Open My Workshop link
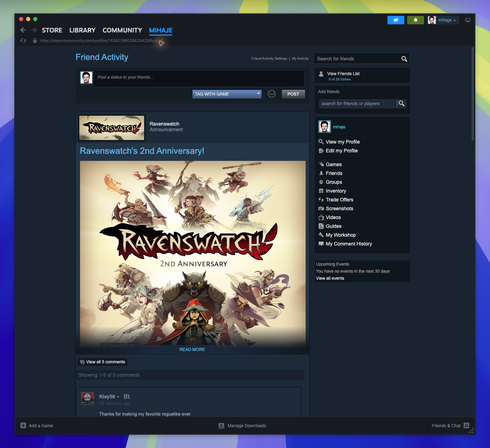 click(341, 235)
